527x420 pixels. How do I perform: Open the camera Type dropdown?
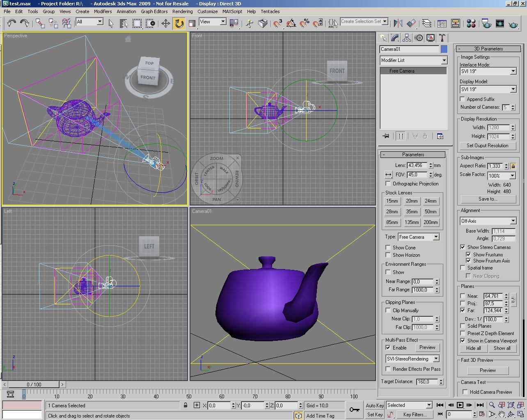[419, 237]
